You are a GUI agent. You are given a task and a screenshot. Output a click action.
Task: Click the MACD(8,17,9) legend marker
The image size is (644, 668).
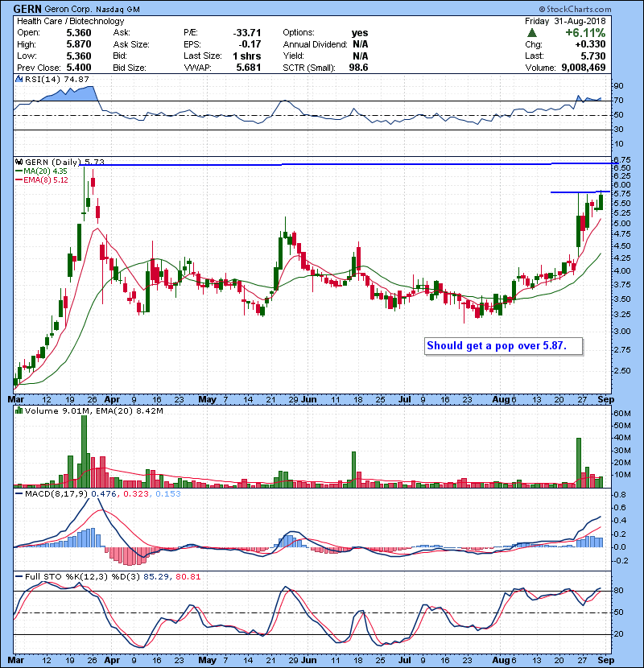(x=18, y=493)
